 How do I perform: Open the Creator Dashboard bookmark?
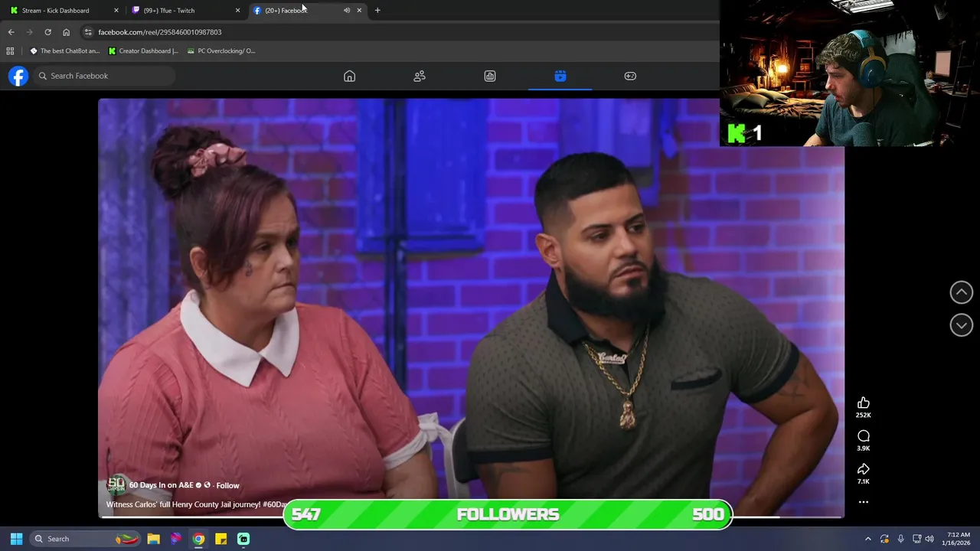pyautogui.click(x=143, y=51)
